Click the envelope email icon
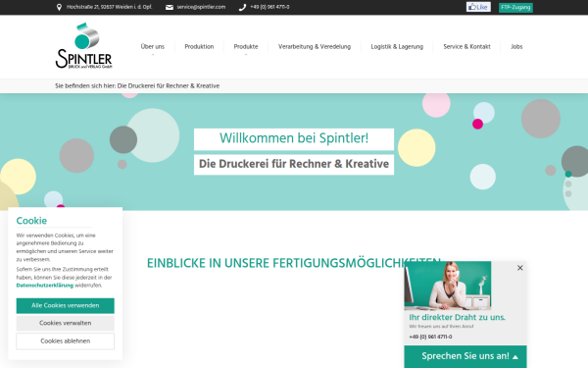588x368 pixels. click(170, 8)
